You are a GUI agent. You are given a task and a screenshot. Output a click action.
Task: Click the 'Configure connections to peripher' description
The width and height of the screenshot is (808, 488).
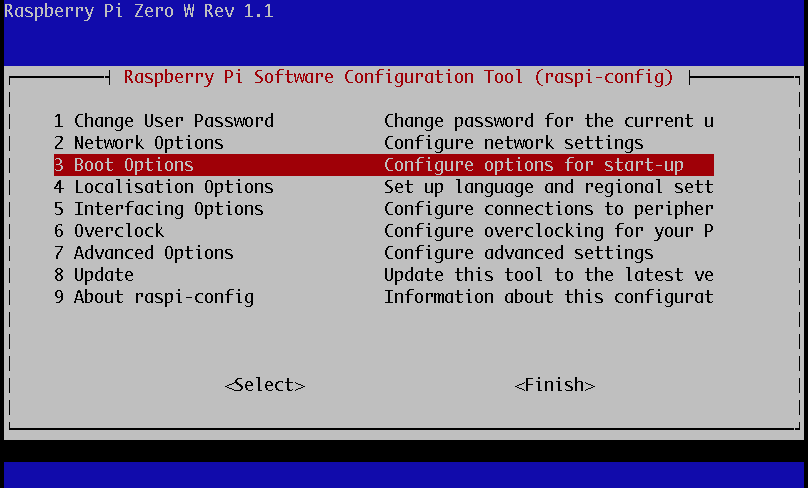[548, 209]
